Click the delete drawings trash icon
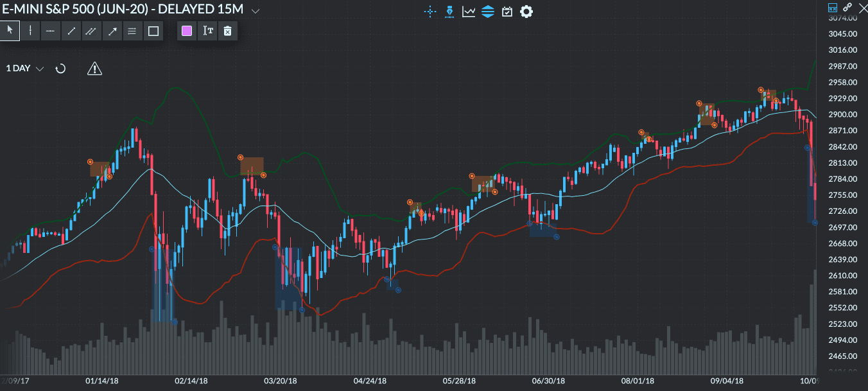The image size is (868, 391). pyautogui.click(x=227, y=30)
